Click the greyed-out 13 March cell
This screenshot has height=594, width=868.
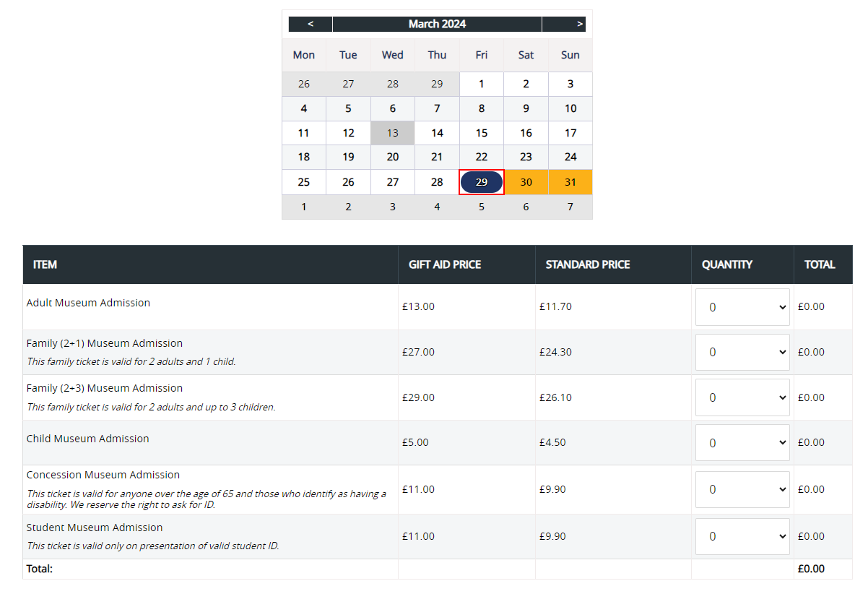point(392,133)
